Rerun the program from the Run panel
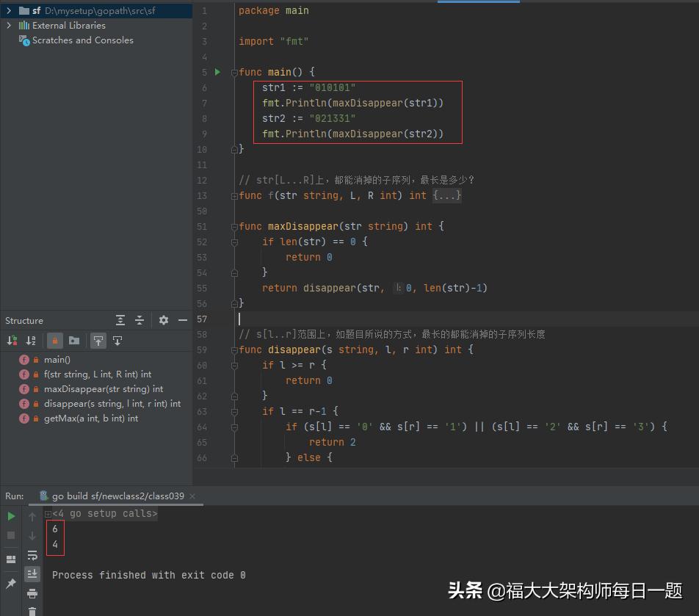The height and width of the screenshot is (616, 699). [11, 516]
